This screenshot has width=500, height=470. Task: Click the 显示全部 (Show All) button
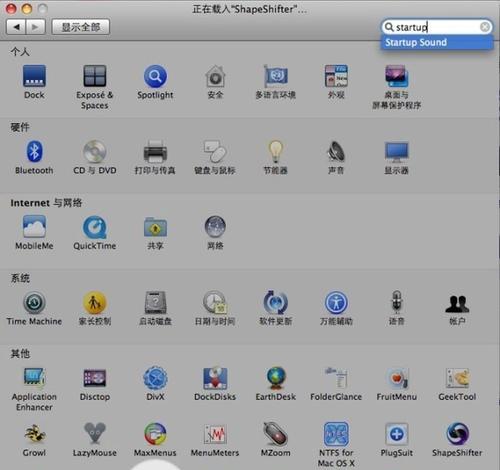pos(81,27)
